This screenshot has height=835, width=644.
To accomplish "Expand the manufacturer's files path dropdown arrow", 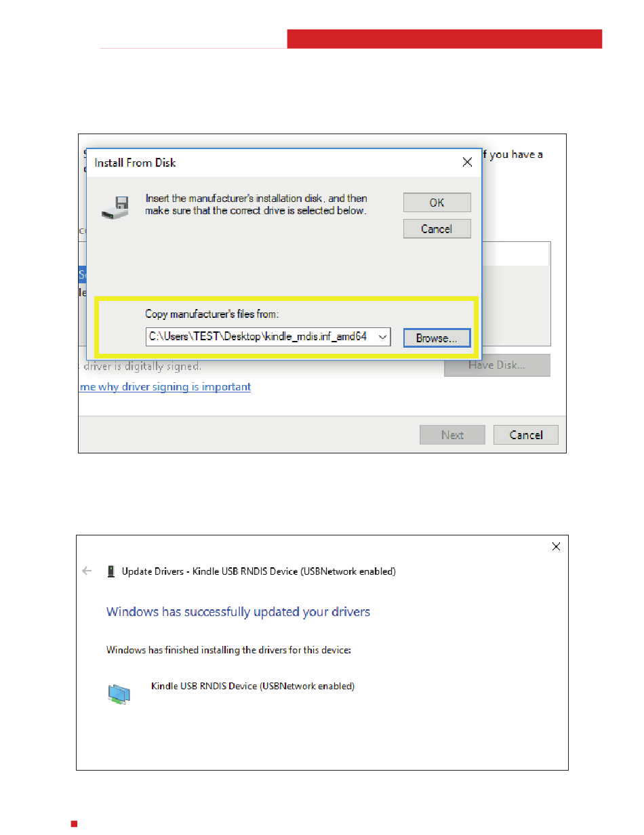I will tap(383, 336).
